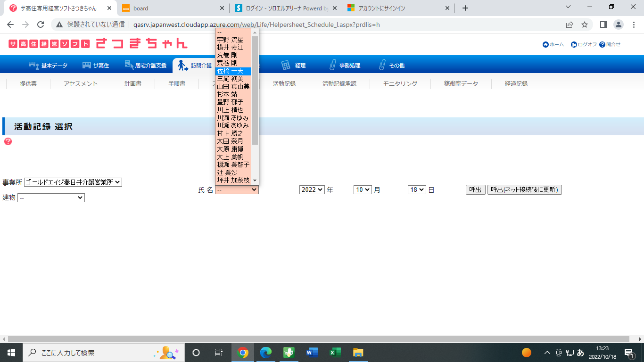Viewport: 644px width, 362px height.
Task: Open the 問合せ inquiry icon
Action: click(602, 44)
